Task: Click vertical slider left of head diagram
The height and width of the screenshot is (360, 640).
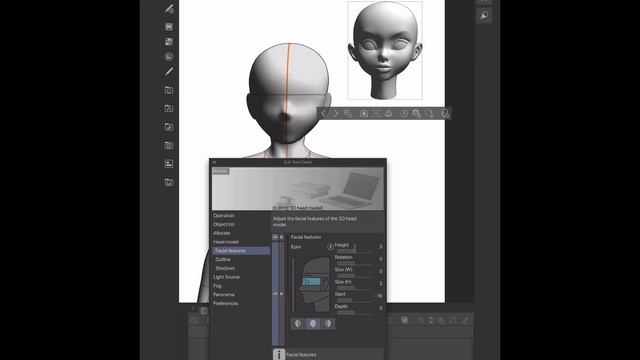Action: pos(293,284)
